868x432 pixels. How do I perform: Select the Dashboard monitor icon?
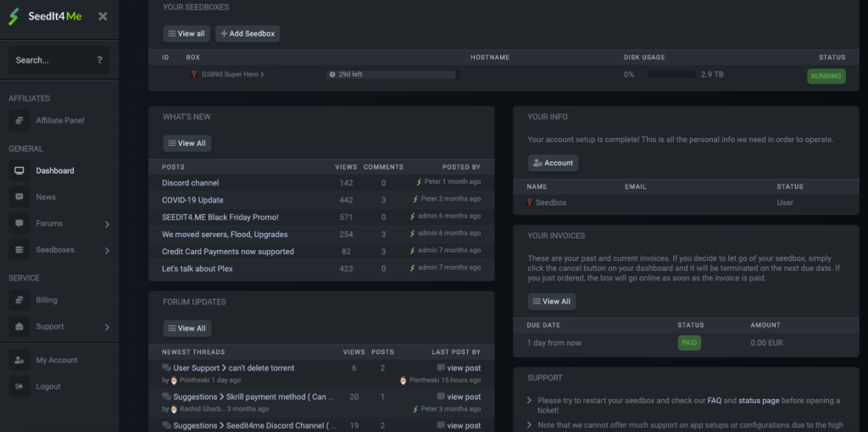point(19,170)
